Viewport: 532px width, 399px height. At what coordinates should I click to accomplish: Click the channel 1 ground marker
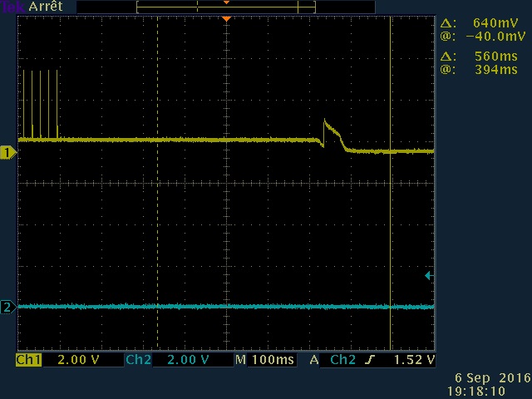[x=7, y=153]
